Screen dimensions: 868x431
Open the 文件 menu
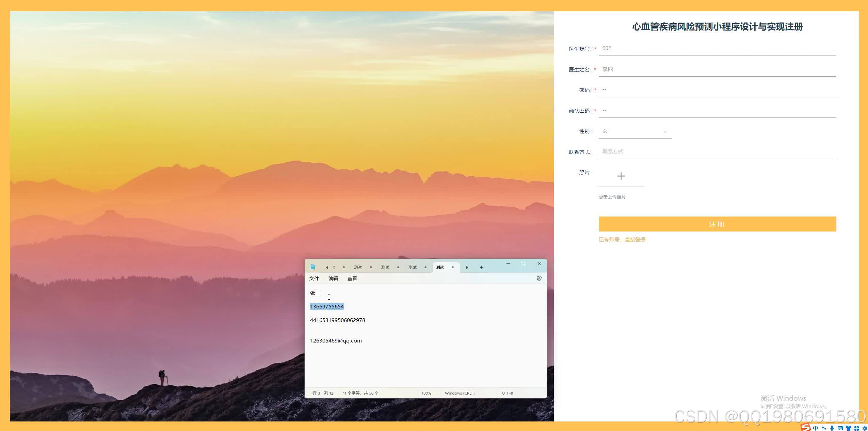[x=314, y=278]
